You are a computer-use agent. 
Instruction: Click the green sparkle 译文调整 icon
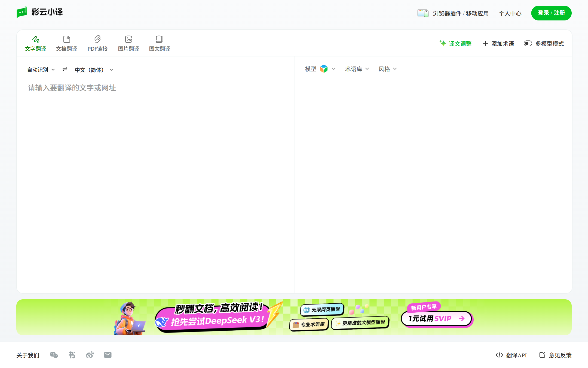tap(443, 43)
